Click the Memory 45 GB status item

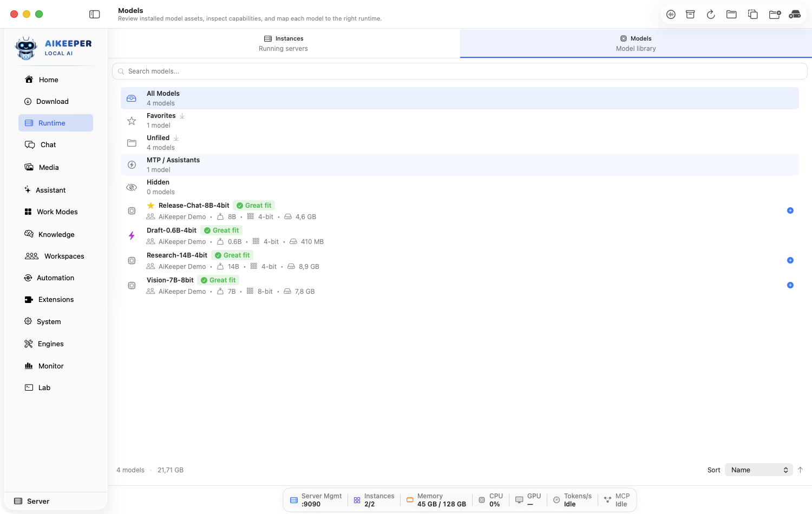pos(436,500)
